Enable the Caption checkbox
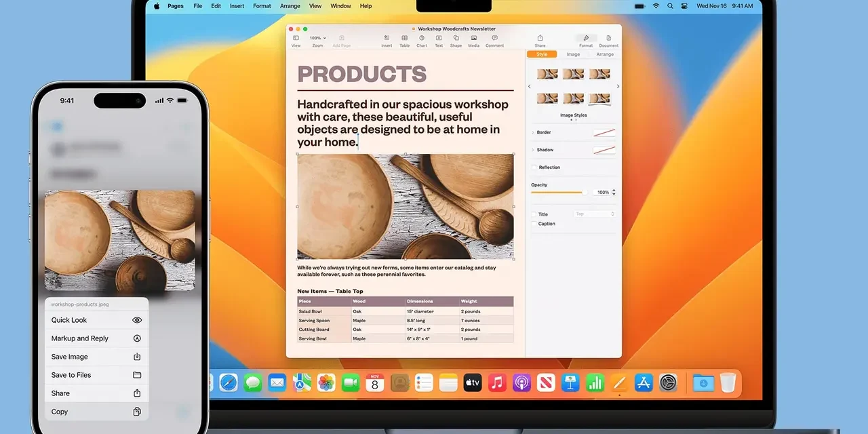The image size is (868, 434). (x=534, y=224)
